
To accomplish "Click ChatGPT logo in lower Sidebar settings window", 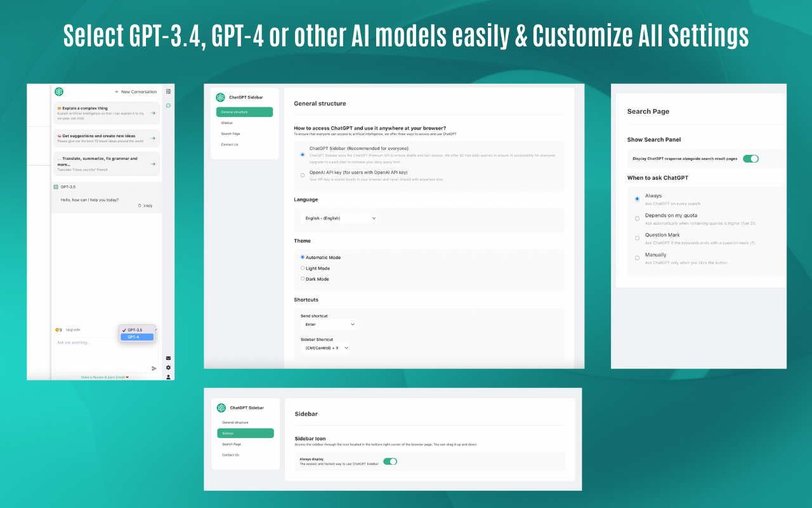I will coord(221,408).
